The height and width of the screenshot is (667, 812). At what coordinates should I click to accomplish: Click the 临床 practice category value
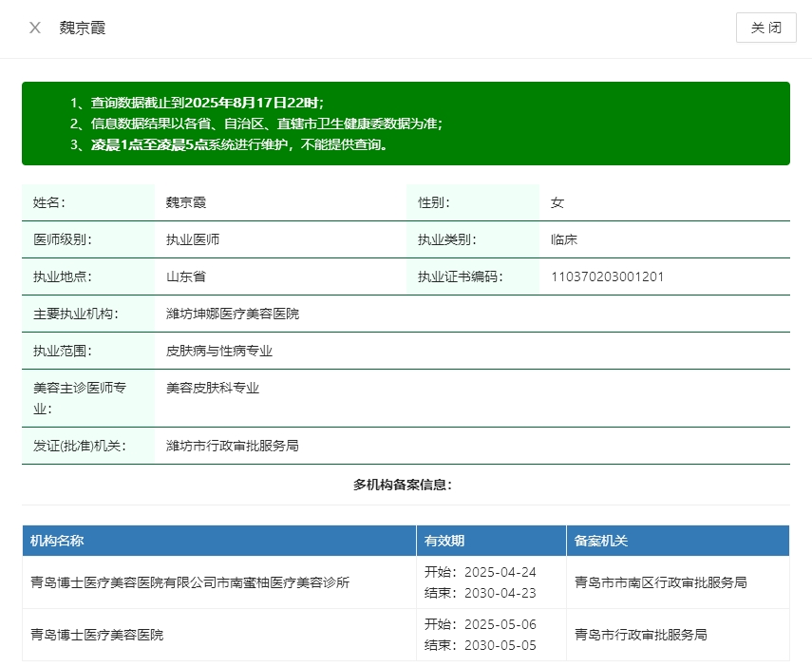pyautogui.click(x=564, y=239)
